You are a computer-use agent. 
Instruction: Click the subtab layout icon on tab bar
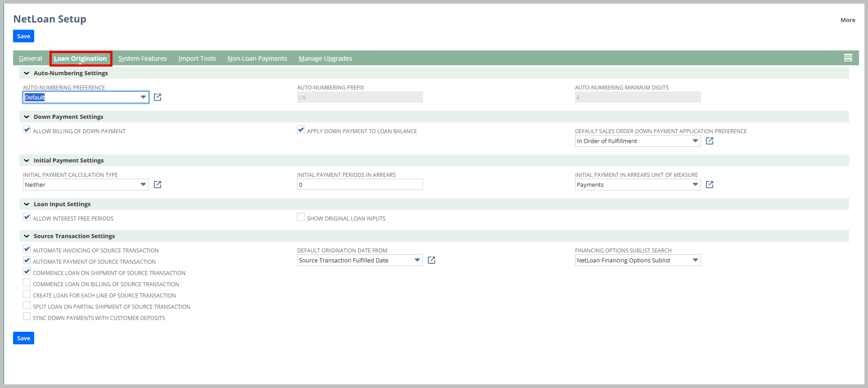pyautogui.click(x=848, y=58)
